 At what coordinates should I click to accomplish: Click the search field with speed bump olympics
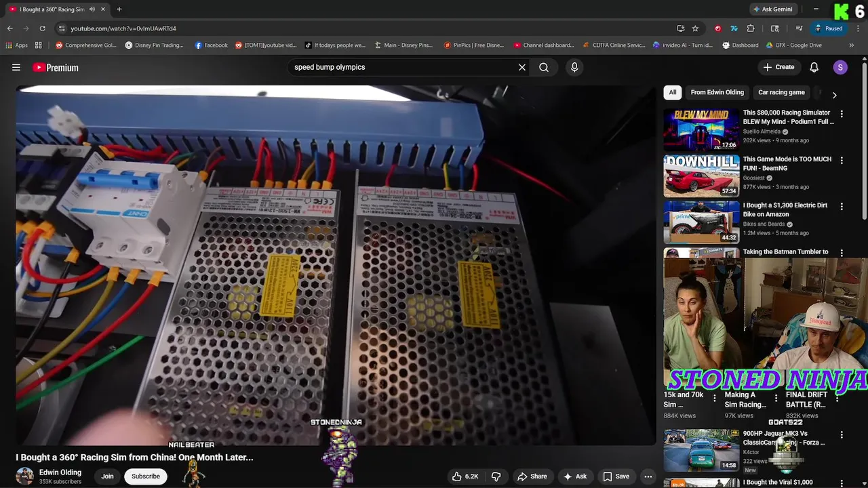(403, 67)
